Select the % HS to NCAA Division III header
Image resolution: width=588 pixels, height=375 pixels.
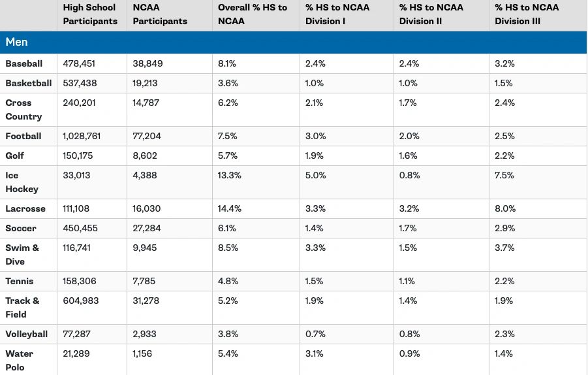[x=527, y=14]
